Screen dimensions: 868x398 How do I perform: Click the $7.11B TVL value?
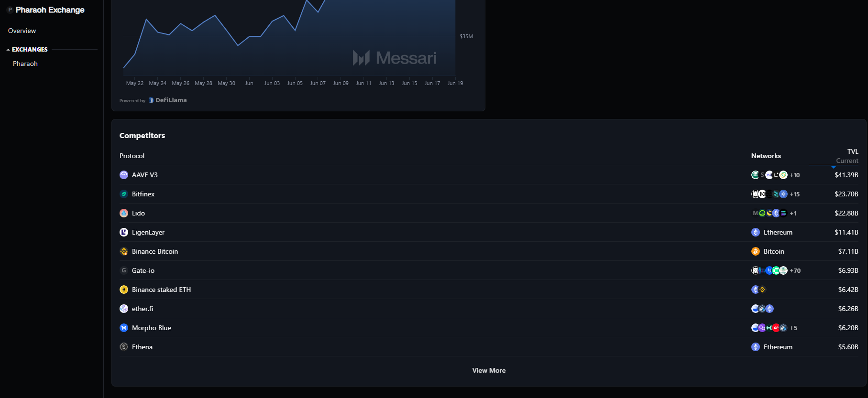(848, 251)
